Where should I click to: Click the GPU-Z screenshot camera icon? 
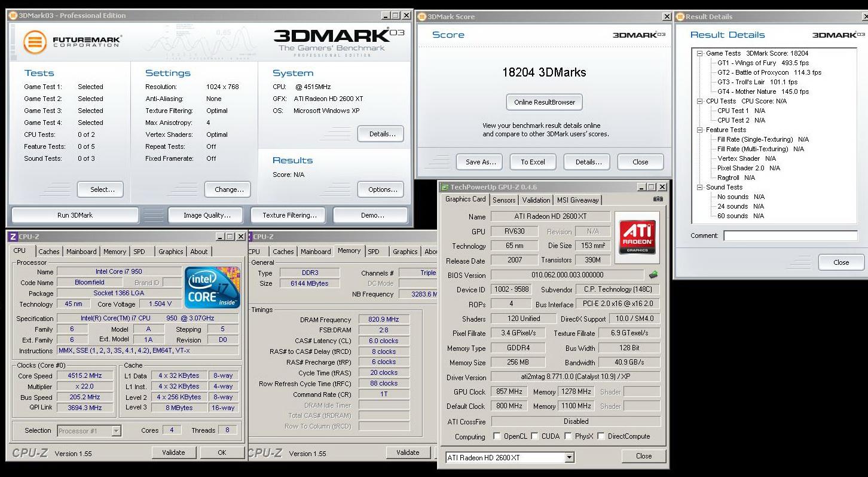[658, 199]
